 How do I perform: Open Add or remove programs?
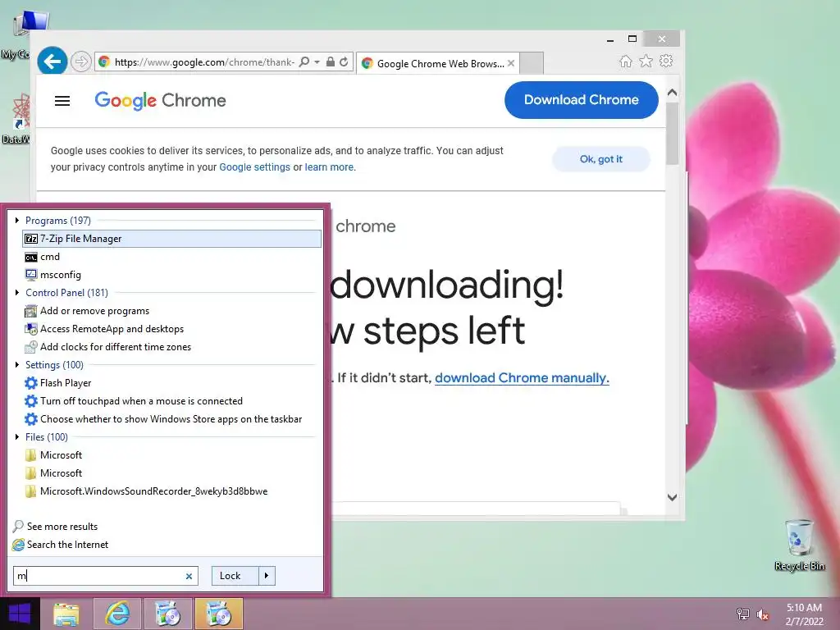pos(172,311)
